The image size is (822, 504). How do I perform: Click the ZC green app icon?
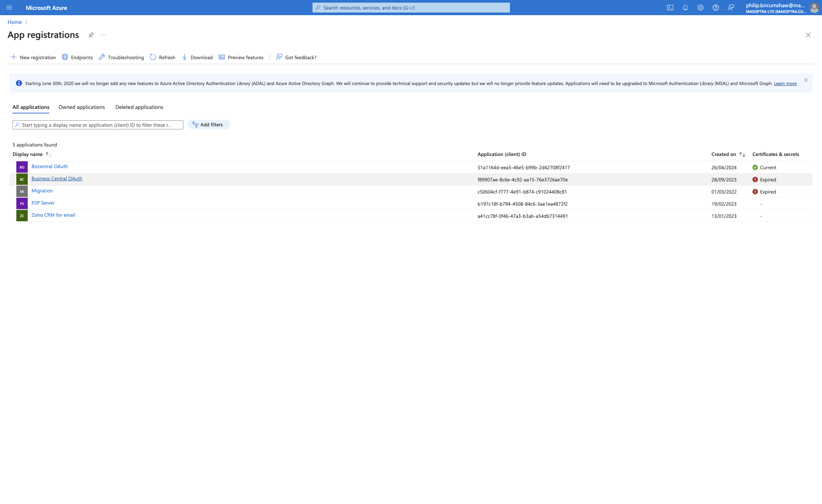click(x=22, y=216)
